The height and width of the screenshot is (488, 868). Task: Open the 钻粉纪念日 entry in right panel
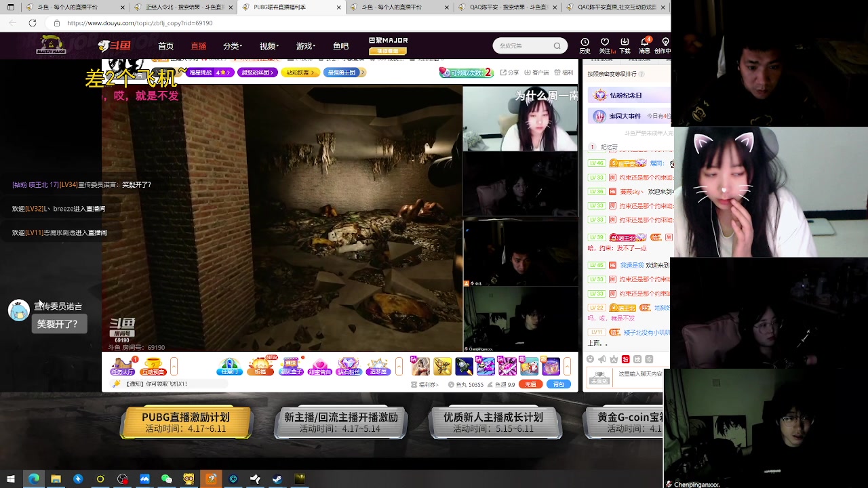click(x=631, y=96)
